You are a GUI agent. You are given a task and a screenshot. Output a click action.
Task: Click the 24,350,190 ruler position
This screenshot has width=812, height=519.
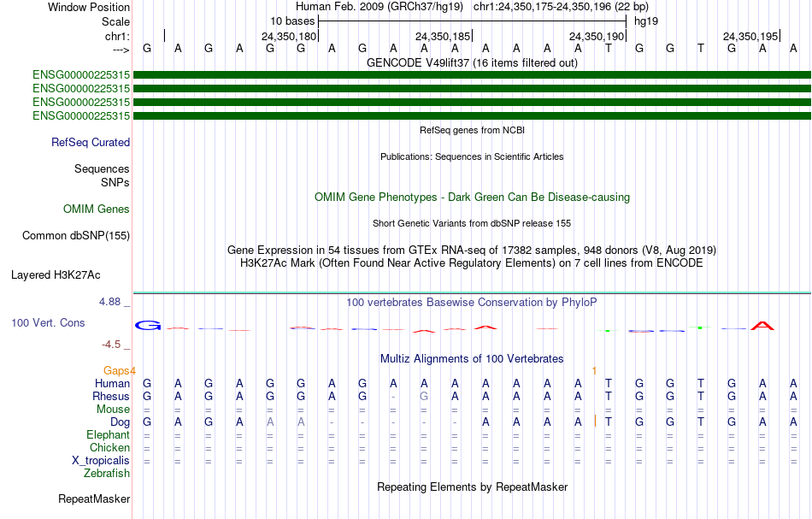pyautogui.click(x=597, y=36)
